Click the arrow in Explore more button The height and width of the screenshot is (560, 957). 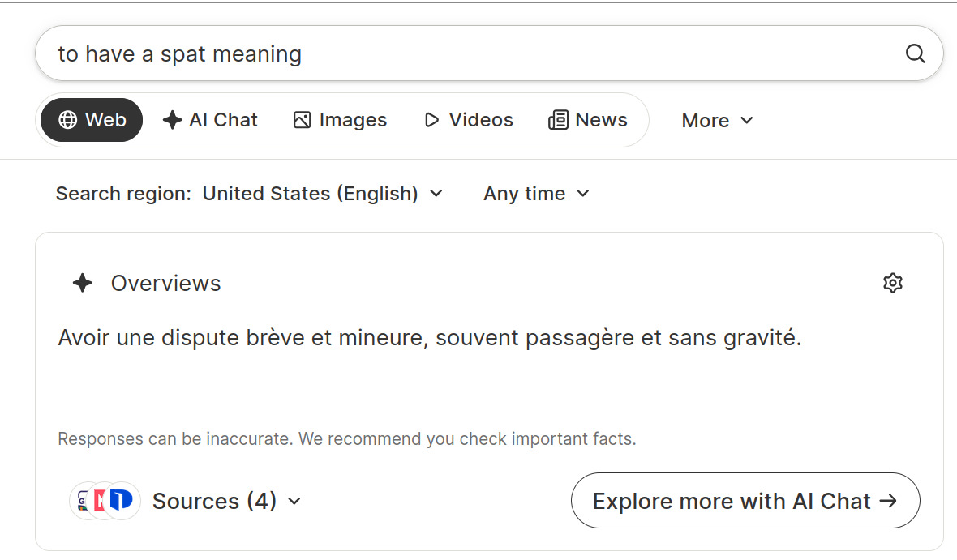click(x=888, y=501)
